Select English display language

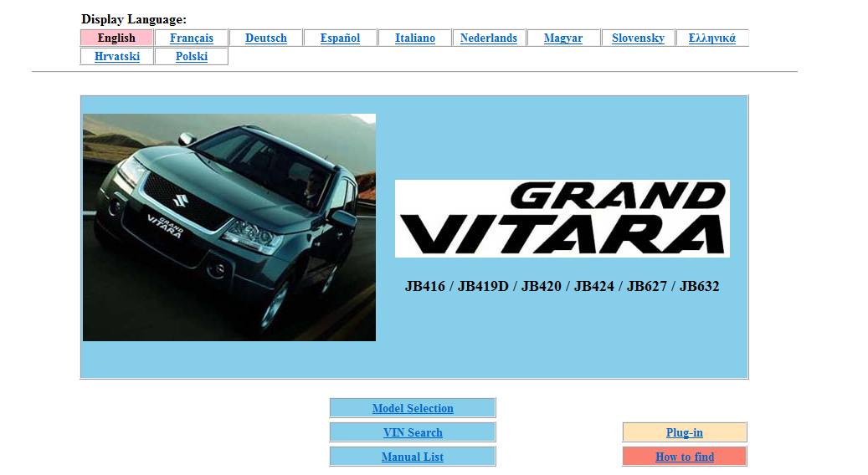[116, 38]
